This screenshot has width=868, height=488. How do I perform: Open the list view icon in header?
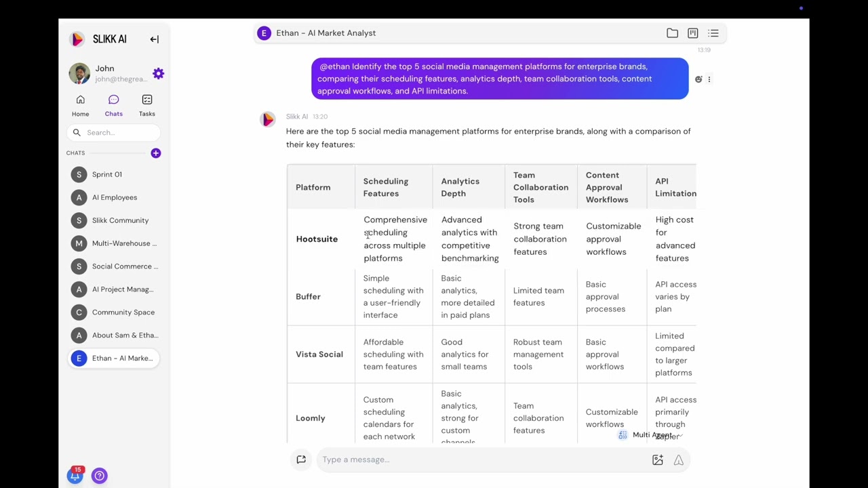(713, 33)
